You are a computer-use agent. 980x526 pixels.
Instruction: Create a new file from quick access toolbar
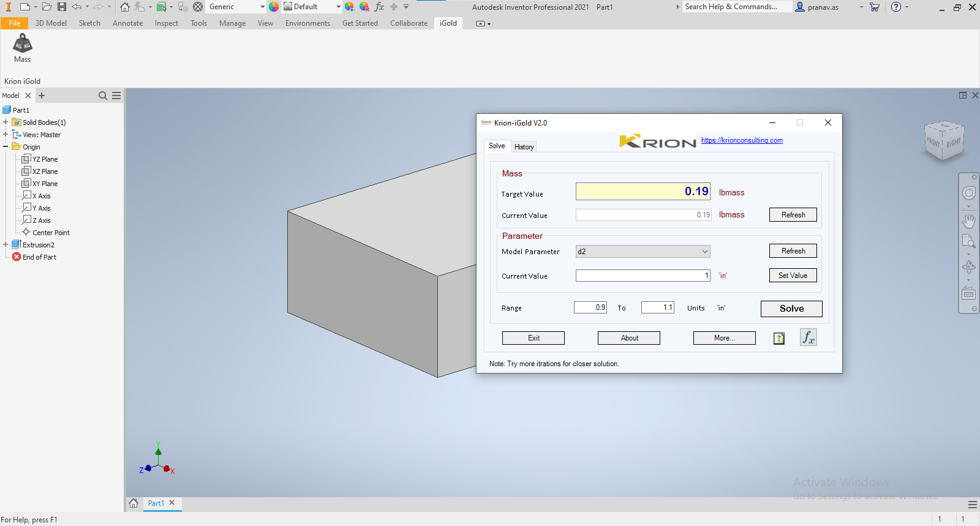25,7
